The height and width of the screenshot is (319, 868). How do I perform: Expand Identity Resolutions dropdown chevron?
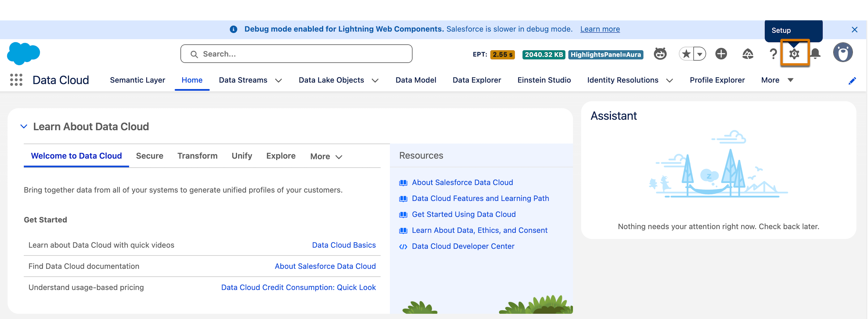pyautogui.click(x=670, y=81)
